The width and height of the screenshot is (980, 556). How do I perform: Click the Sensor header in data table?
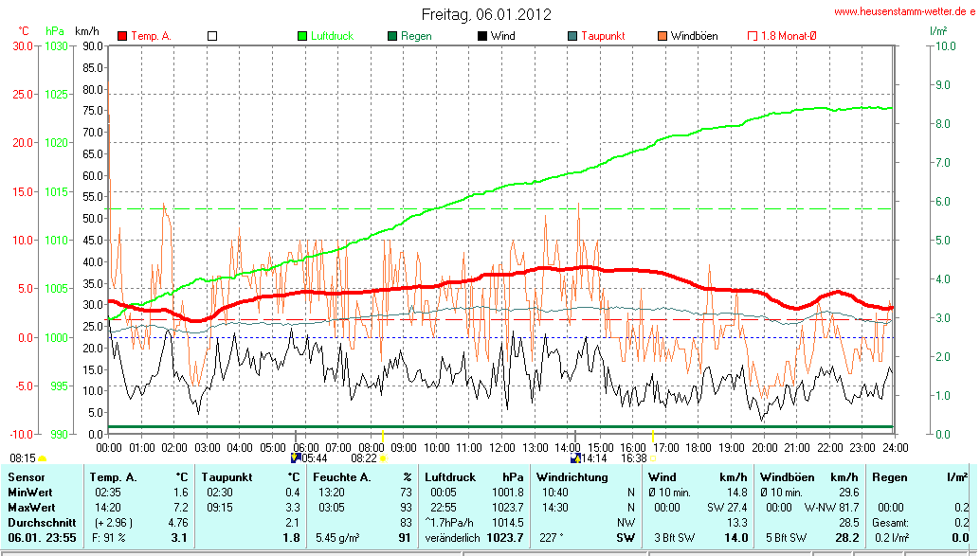click(27, 477)
